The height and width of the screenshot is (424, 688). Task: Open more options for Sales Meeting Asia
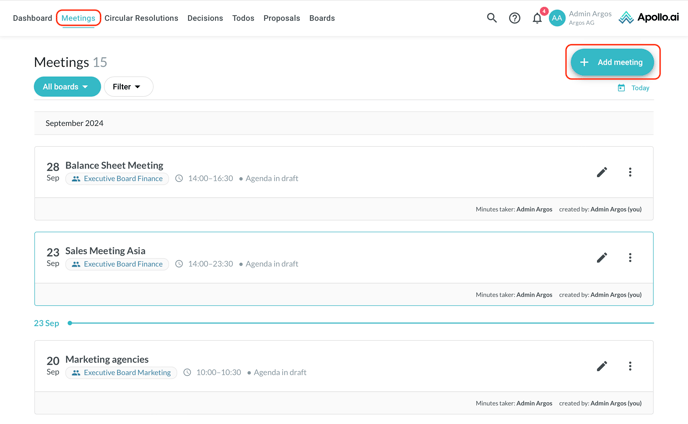(630, 258)
